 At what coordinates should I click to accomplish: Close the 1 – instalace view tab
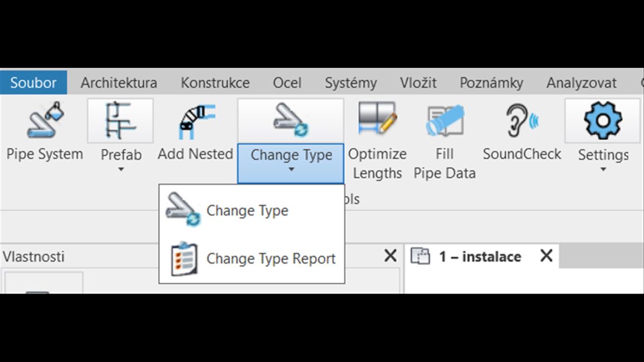tap(546, 256)
